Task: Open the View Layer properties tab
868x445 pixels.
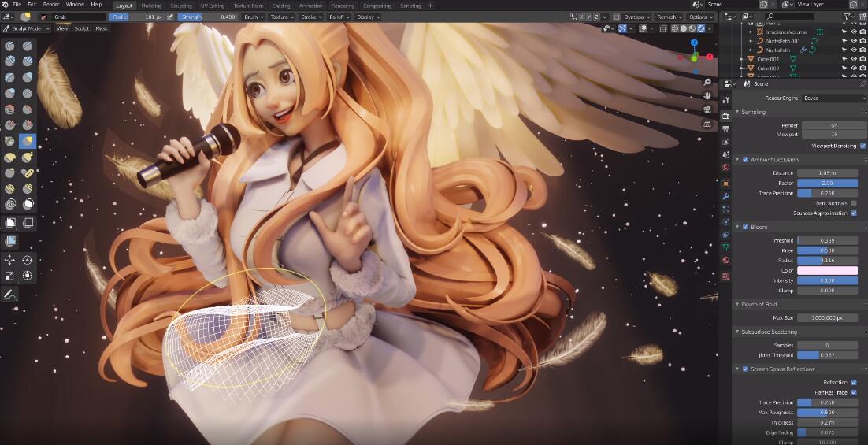Action: (x=725, y=142)
